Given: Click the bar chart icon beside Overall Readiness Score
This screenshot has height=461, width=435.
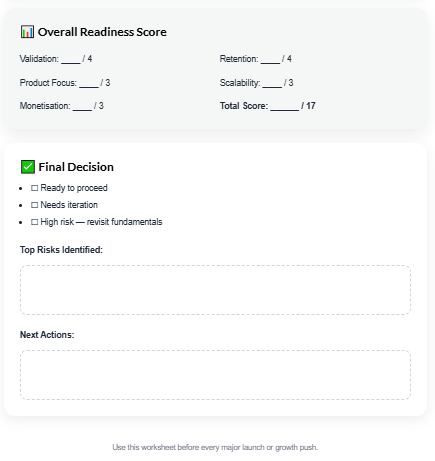Looking at the screenshot, I should point(27,32).
